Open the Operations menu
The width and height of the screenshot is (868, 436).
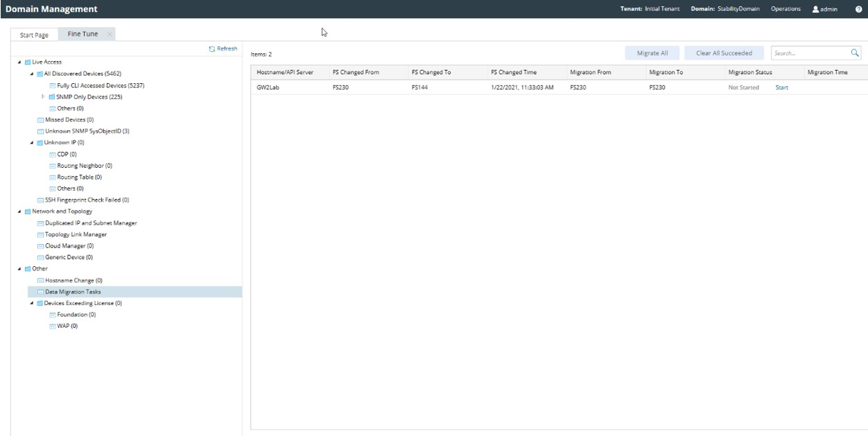pyautogui.click(x=785, y=9)
